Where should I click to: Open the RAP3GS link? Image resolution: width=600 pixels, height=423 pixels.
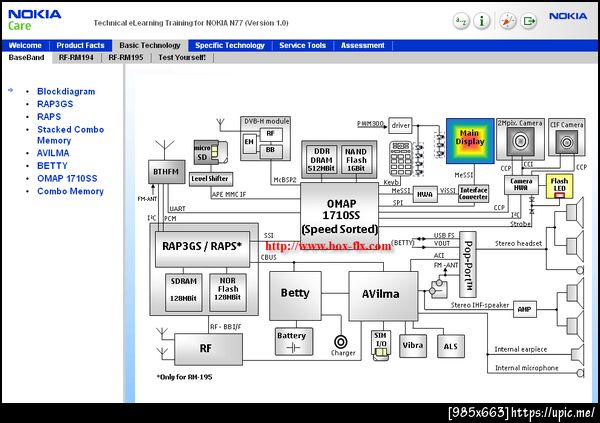pos(55,104)
